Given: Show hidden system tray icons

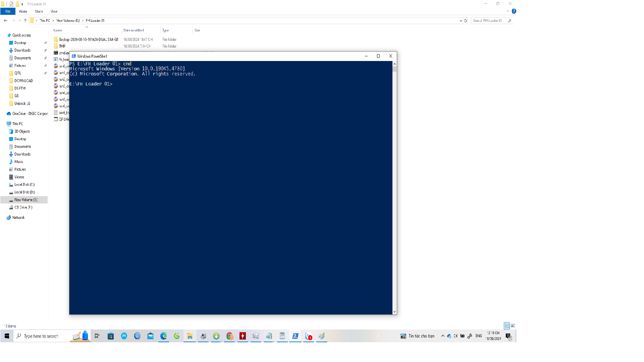Looking at the screenshot, I should (443, 336).
